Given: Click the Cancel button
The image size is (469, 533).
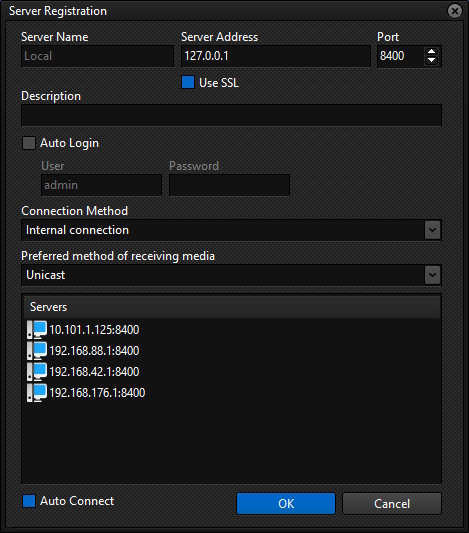Looking at the screenshot, I should (x=392, y=503).
